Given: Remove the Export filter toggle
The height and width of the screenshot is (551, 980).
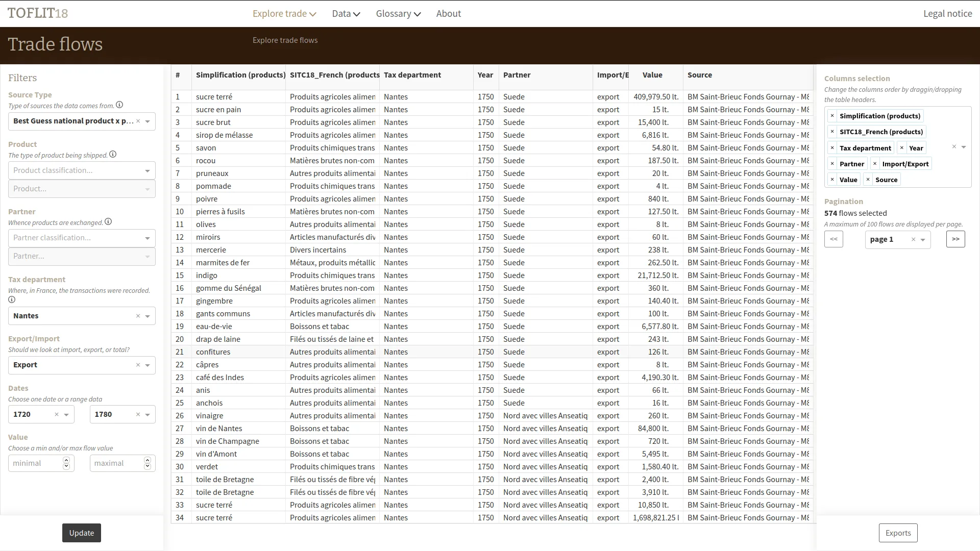Looking at the screenshot, I should [x=138, y=365].
